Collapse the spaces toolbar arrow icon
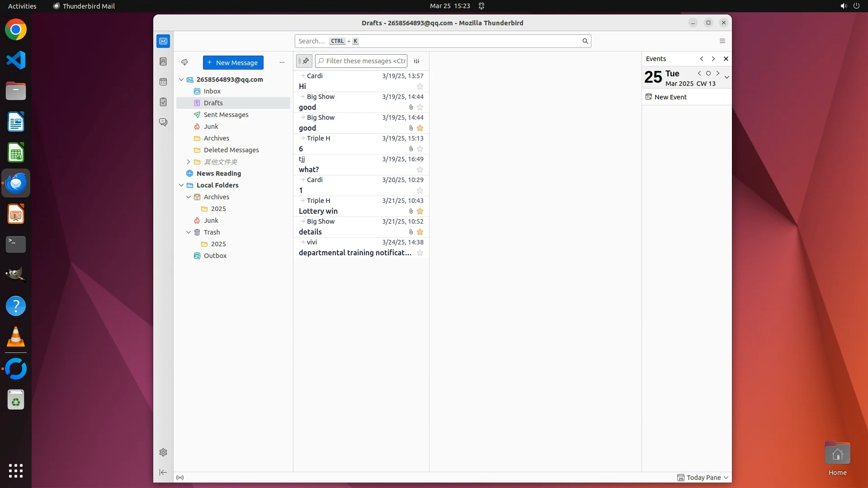Viewport: 868px width, 488px height. 163,473
